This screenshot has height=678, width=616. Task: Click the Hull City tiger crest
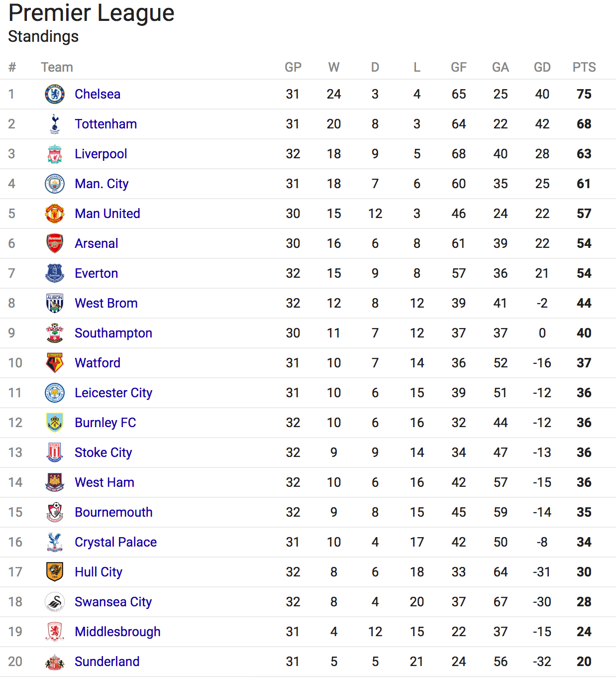coord(55,572)
